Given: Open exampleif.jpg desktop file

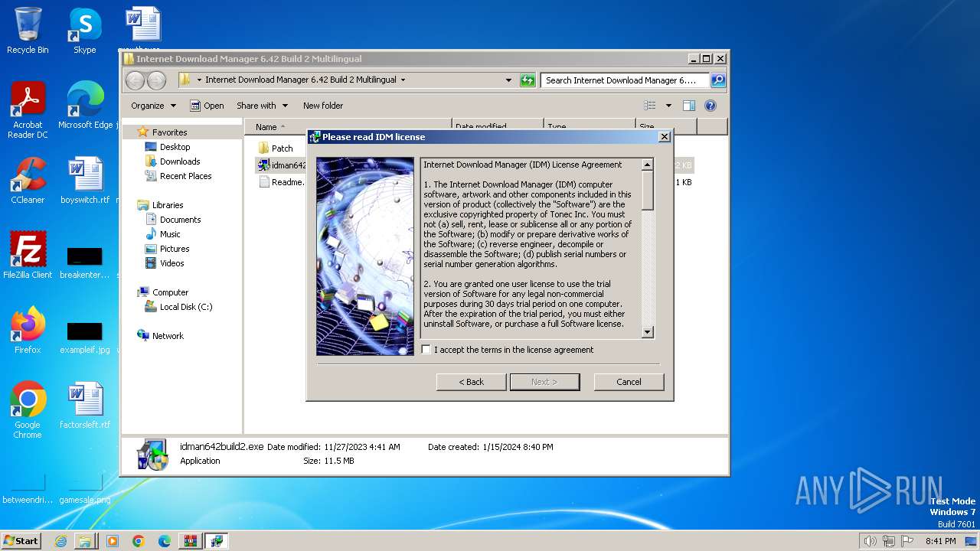Looking at the screenshot, I should point(85,337).
